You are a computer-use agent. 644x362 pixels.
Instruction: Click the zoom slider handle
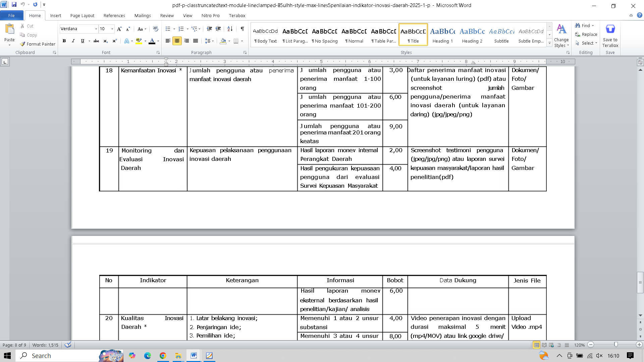coord(616,345)
